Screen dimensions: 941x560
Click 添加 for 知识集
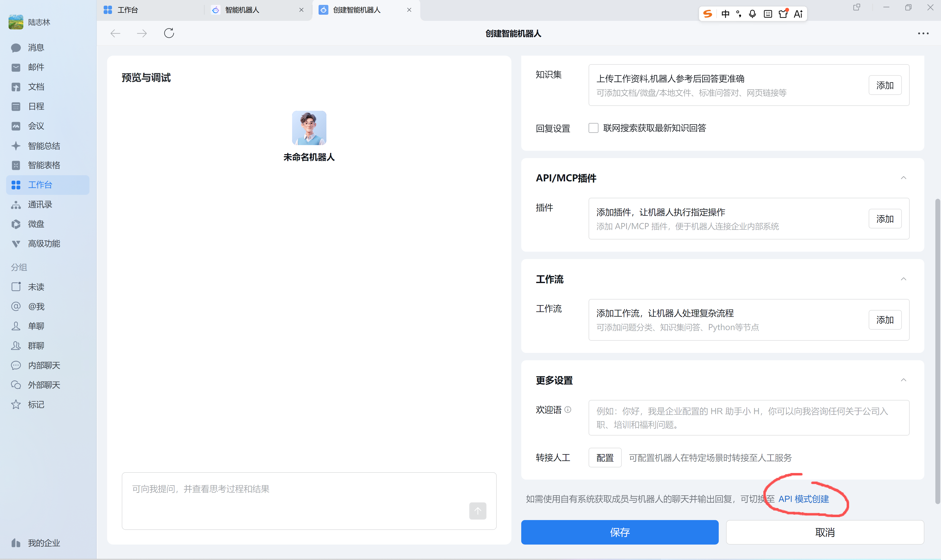click(x=885, y=85)
